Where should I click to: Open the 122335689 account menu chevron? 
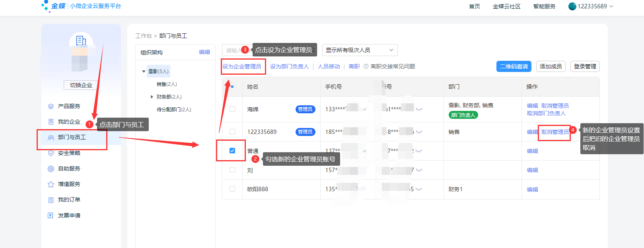click(x=611, y=6)
